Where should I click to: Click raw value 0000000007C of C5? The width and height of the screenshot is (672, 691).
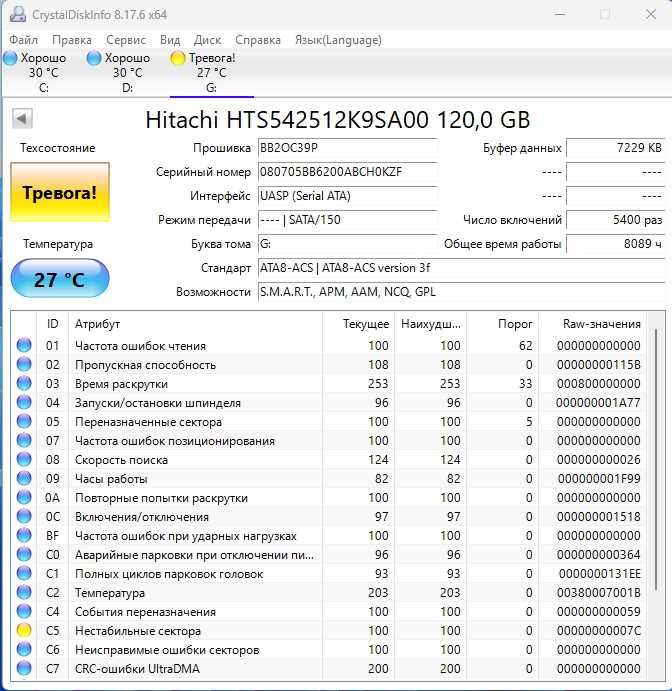point(598,631)
